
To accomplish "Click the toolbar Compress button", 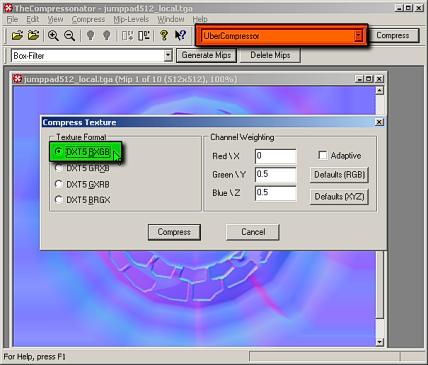I will coord(393,35).
